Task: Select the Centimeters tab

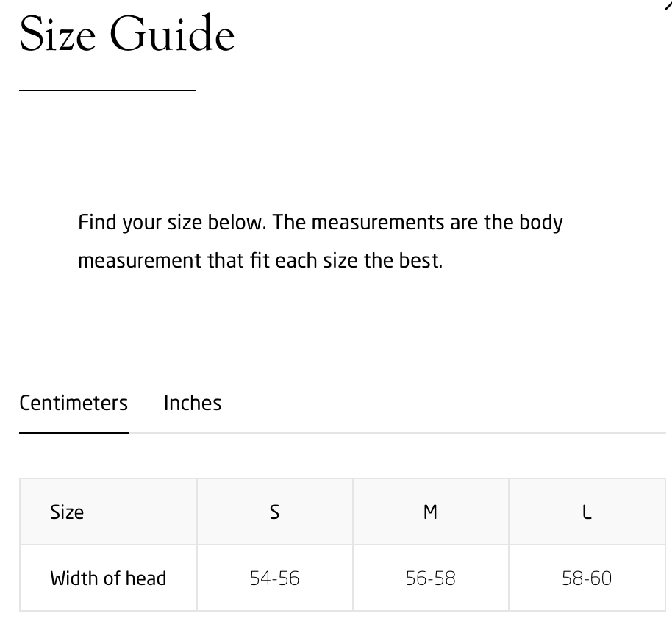Action: (x=74, y=403)
